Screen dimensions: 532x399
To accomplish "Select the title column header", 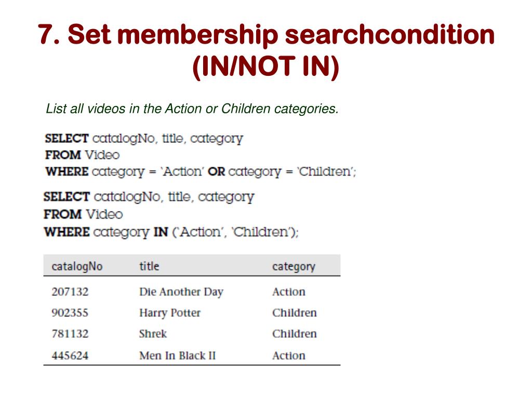I will point(149,265).
